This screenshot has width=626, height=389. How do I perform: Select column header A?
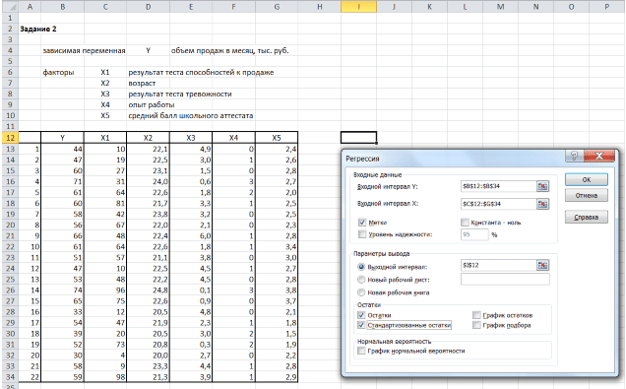(30, 6)
